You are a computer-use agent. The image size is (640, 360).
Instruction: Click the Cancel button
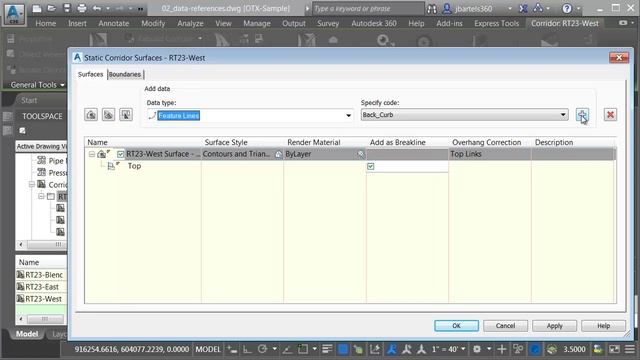pos(505,326)
